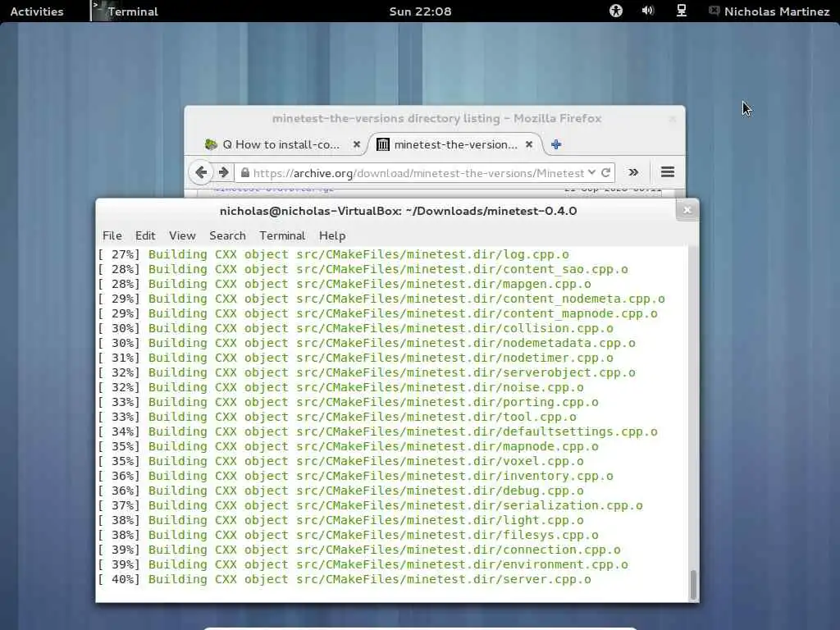Click the connection.cpp.o build line
Image resolution: width=840 pixels, height=630 pixels.
359,550
